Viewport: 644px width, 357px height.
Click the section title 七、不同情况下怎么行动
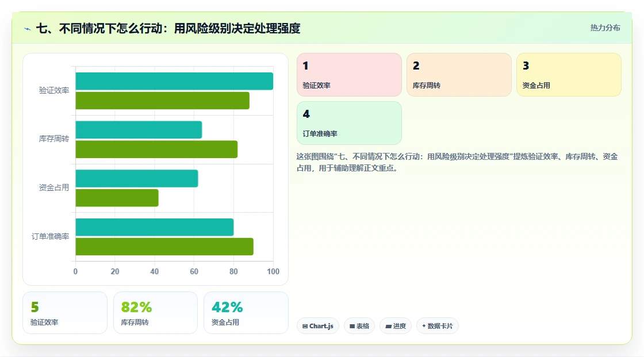pyautogui.click(x=168, y=28)
